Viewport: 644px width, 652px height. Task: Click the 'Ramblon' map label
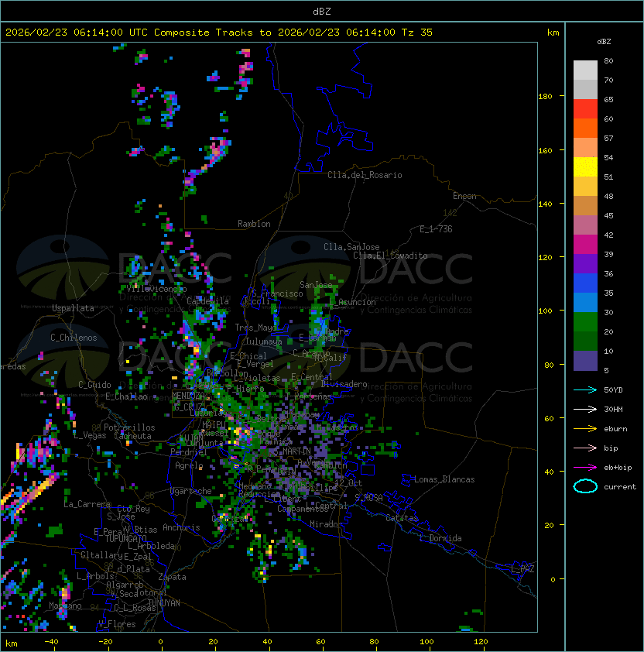tap(254, 224)
